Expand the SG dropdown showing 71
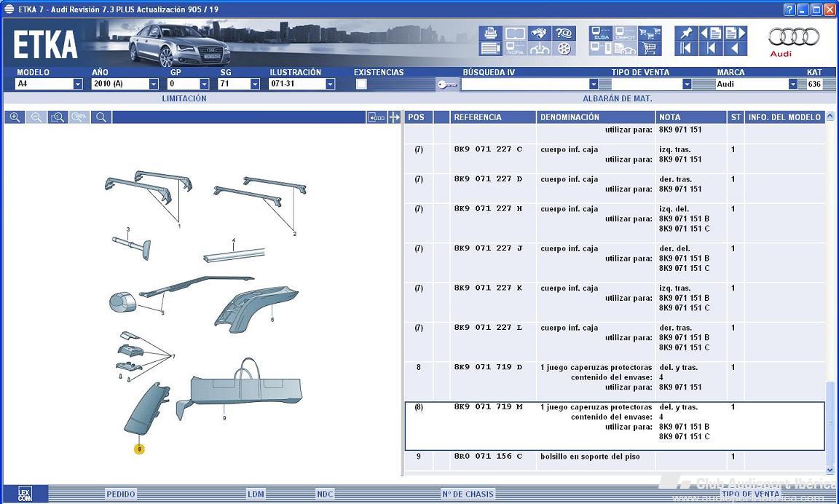This screenshot has height=504, width=839. pos(255,84)
